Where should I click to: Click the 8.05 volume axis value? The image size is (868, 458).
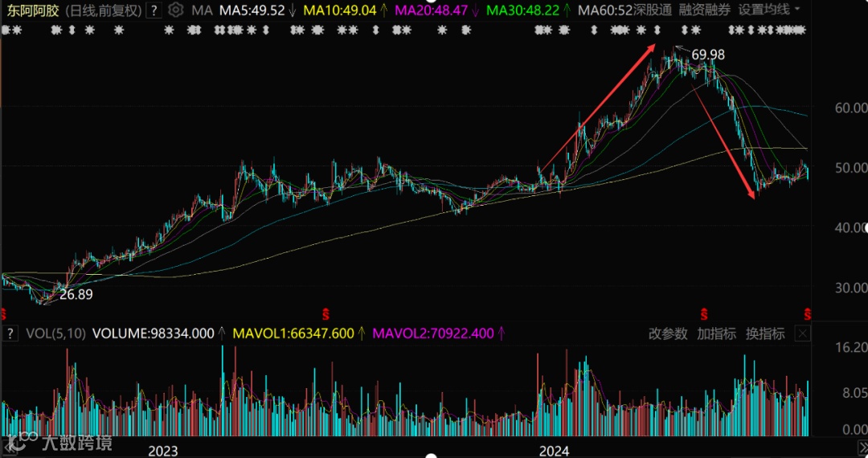[x=854, y=393]
